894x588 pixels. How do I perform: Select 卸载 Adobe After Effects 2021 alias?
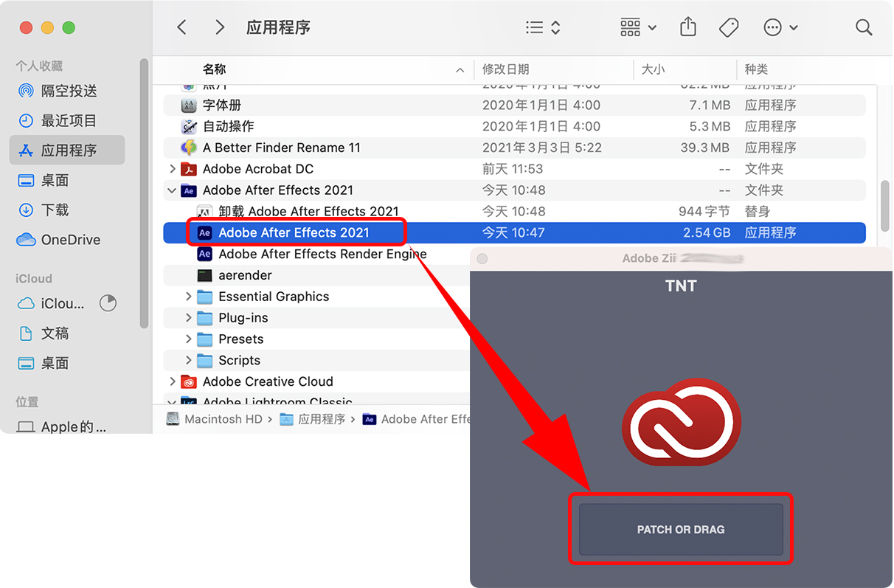click(x=514, y=212)
